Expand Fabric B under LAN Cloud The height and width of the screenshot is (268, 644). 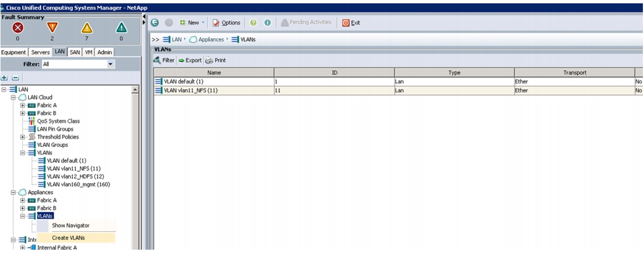pos(23,113)
